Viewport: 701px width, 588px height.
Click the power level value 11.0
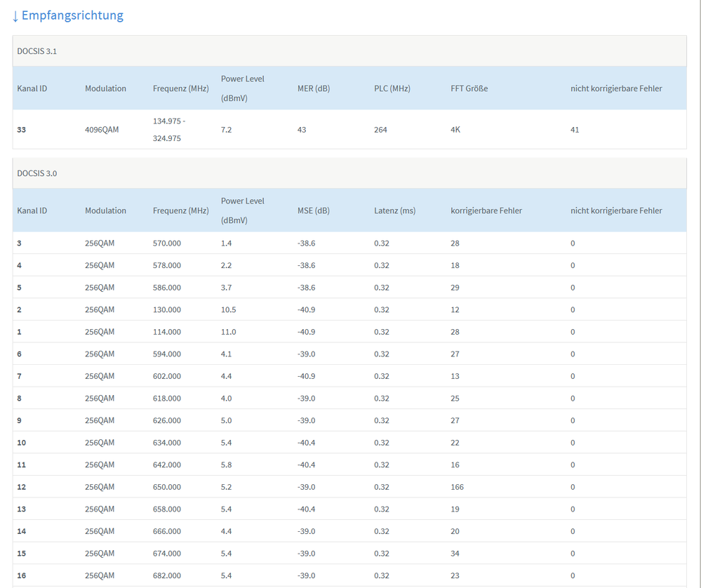click(x=228, y=332)
